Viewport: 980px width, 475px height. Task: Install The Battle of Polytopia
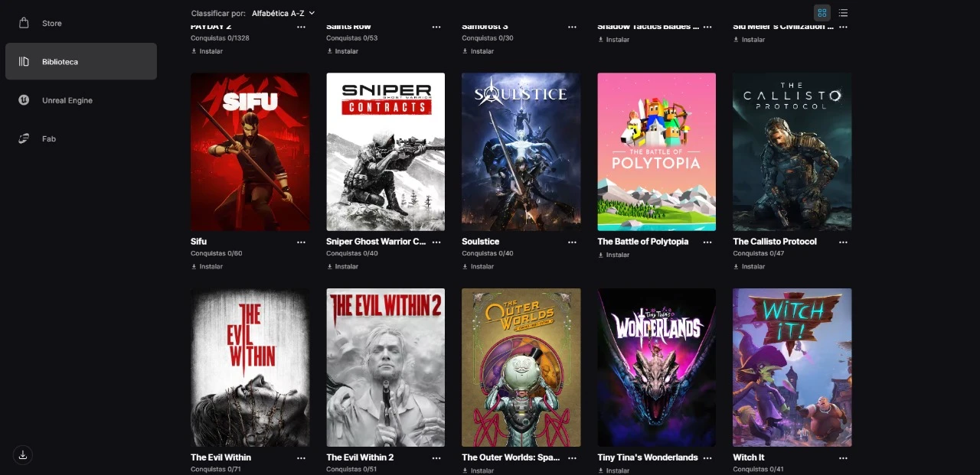613,255
